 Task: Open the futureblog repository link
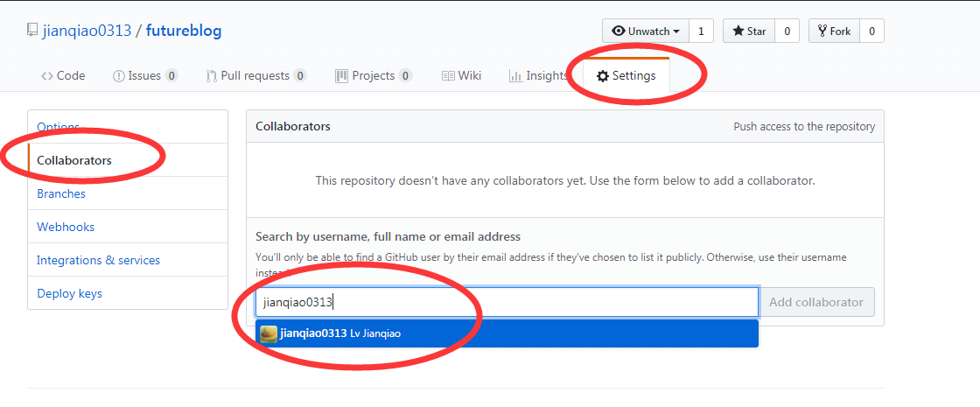coord(184,31)
